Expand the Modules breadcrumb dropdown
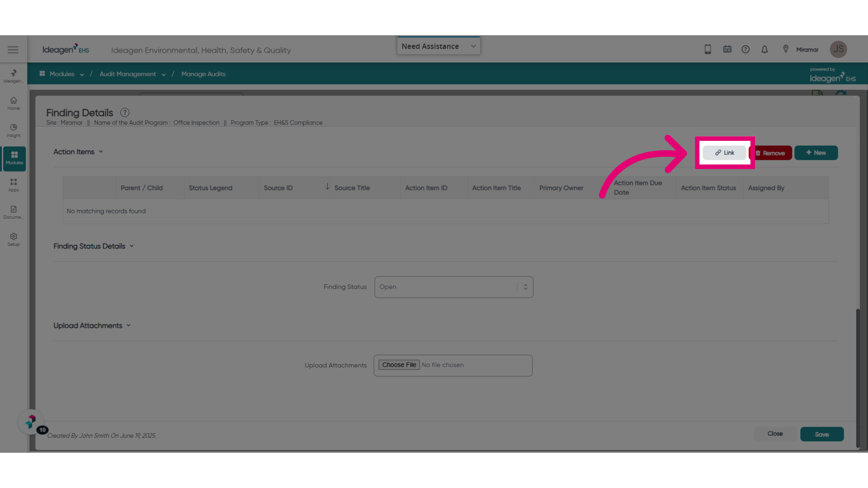The image size is (868, 488). [x=82, y=75]
